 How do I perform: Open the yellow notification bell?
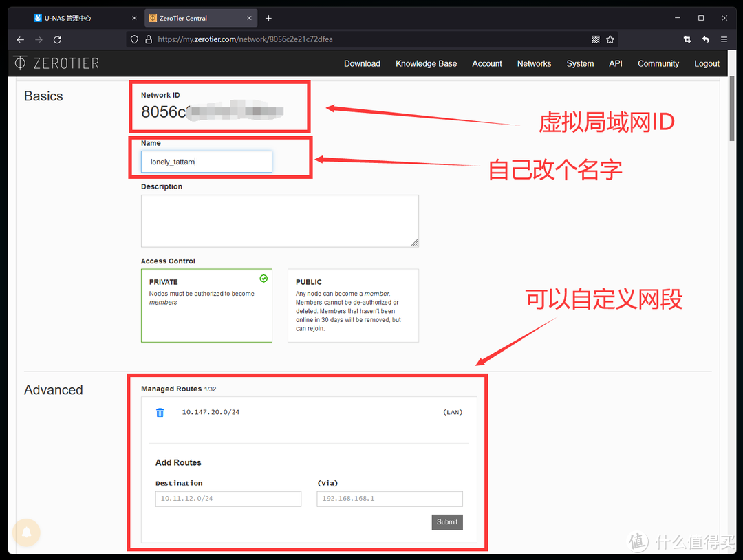(x=26, y=532)
